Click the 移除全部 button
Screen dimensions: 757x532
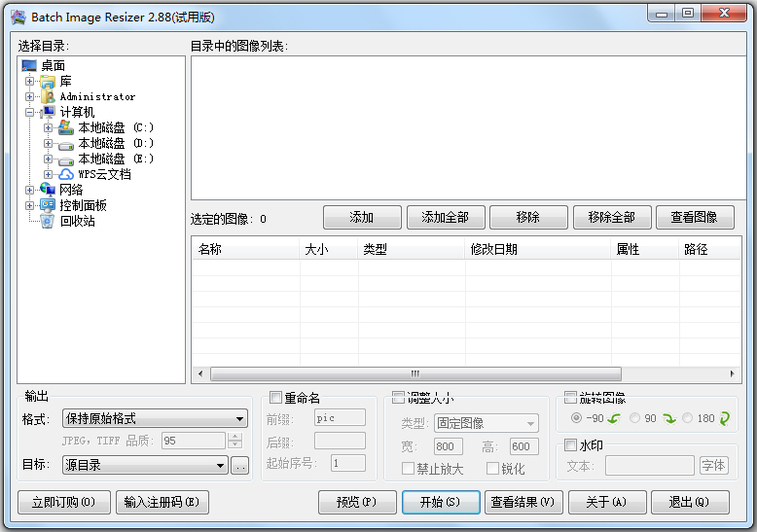612,217
